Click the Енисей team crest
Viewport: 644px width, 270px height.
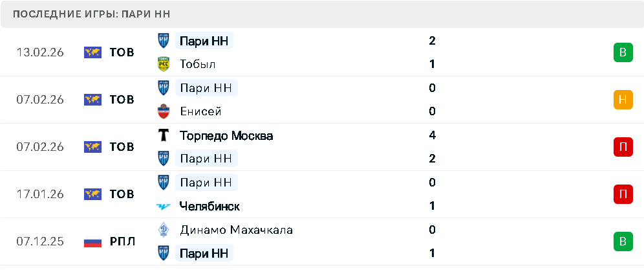click(x=164, y=111)
